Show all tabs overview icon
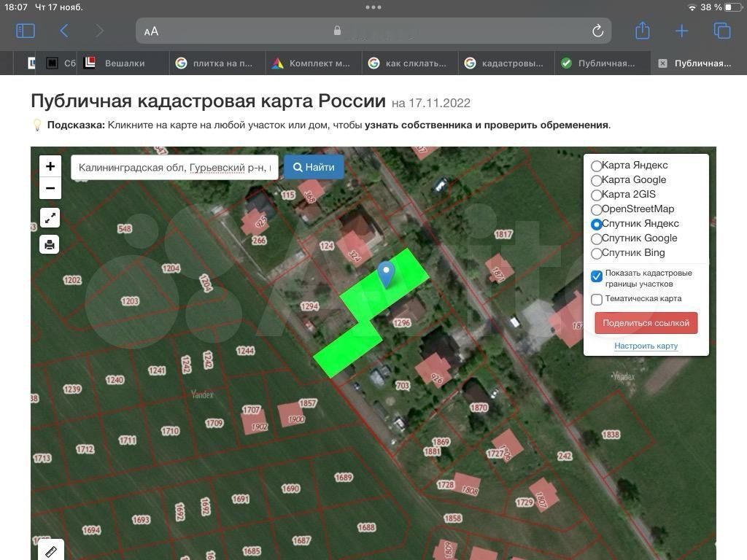747x560 pixels. pyautogui.click(x=722, y=31)
